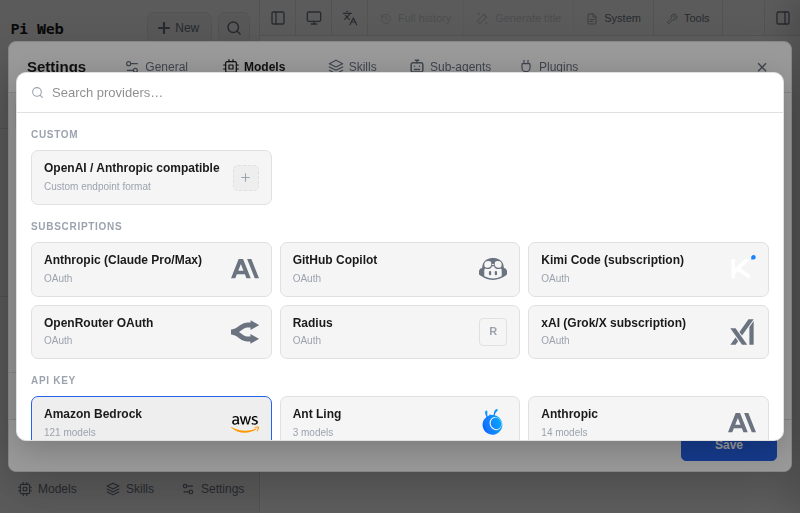Choose Ant Ling provider card
800x513 pixels.
[399, 418]
